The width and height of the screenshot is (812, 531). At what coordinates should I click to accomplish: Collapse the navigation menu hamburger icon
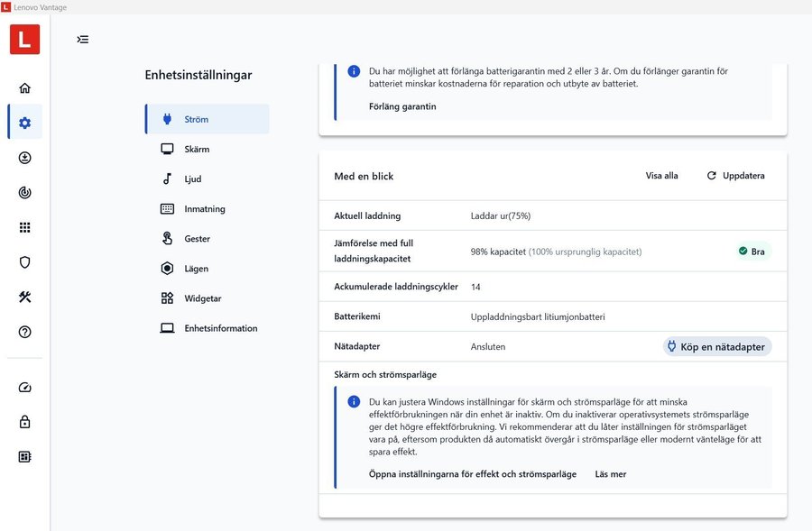pyautogui.click(x=83, y=40)
